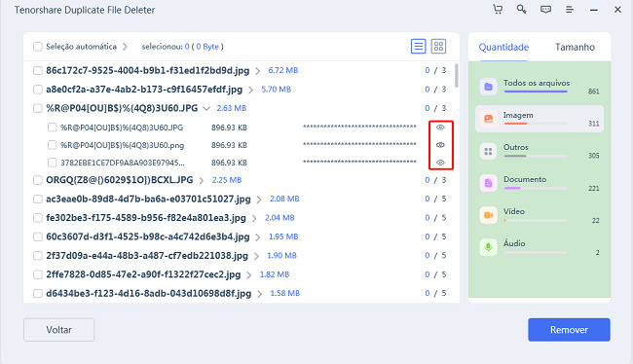Check the d6434be3-f123-4d16 group checkbox
Viewport: 633px width, 364px height.
tap(38, 293)
